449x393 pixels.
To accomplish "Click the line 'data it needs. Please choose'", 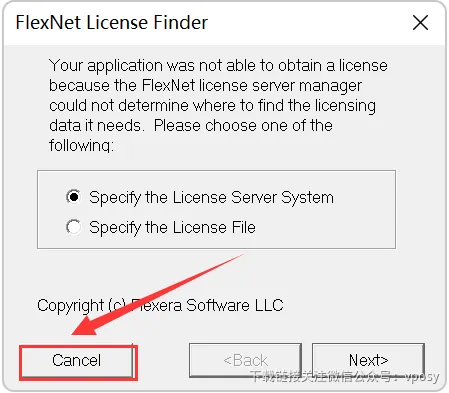I will point(191,125).
